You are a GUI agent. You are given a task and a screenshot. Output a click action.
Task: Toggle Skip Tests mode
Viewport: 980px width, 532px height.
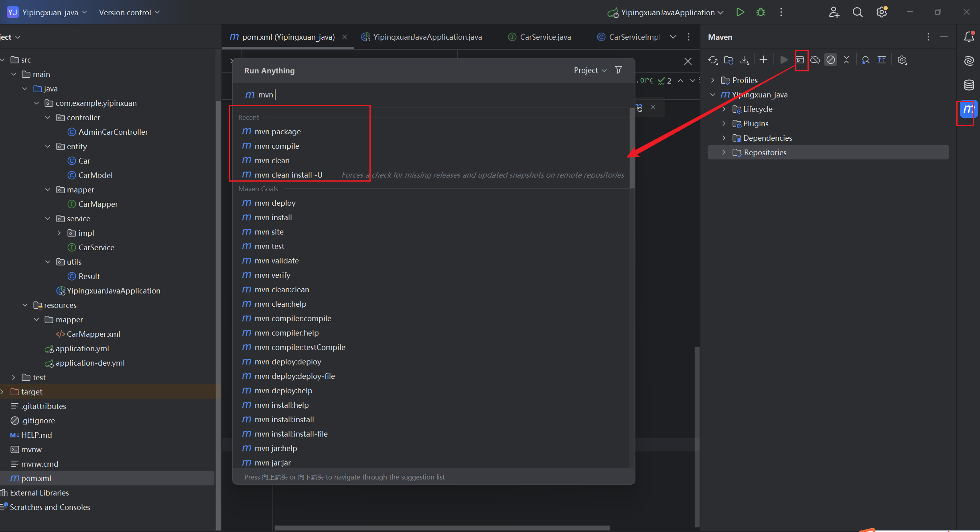pyautogui.click(x=831, y=60)
